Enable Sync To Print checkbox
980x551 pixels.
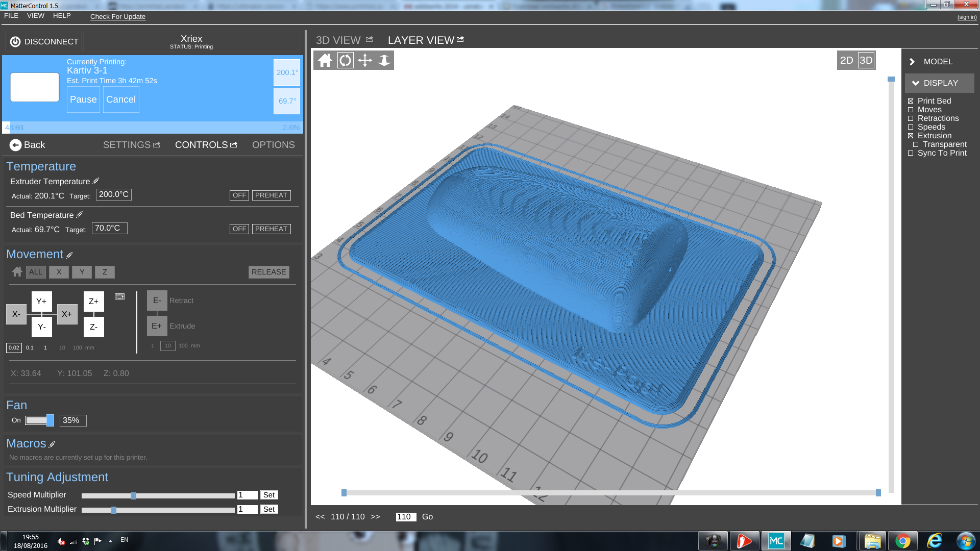click(911, 153)
